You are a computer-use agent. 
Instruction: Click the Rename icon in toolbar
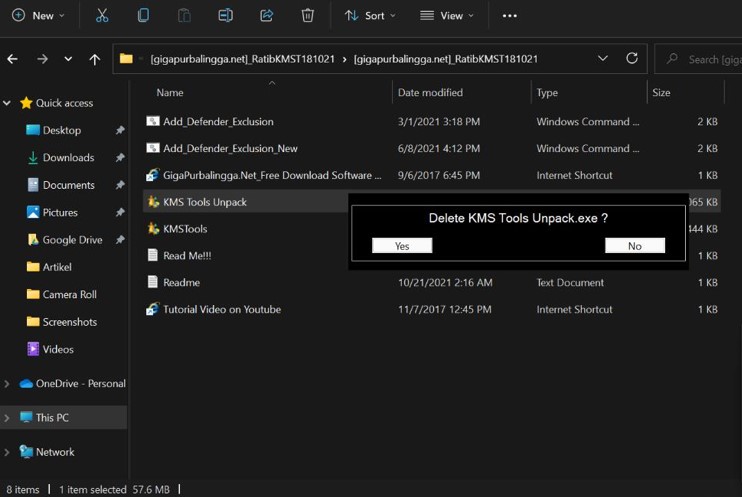pos(225,16)
